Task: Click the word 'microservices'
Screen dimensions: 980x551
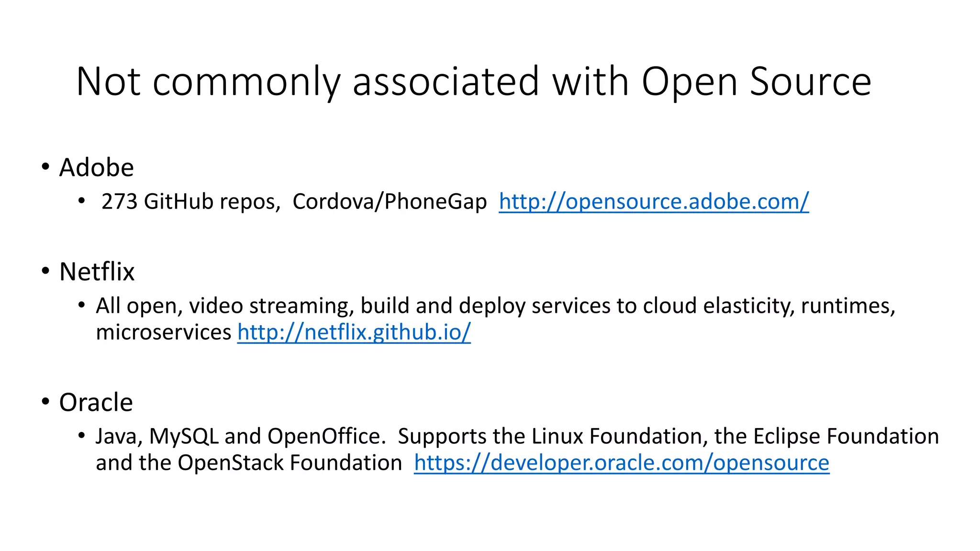Action: pos(163,332)
